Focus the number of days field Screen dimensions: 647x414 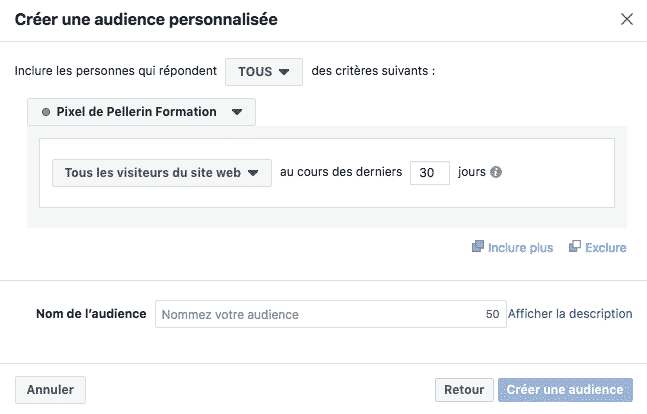(x=429, y=172)
